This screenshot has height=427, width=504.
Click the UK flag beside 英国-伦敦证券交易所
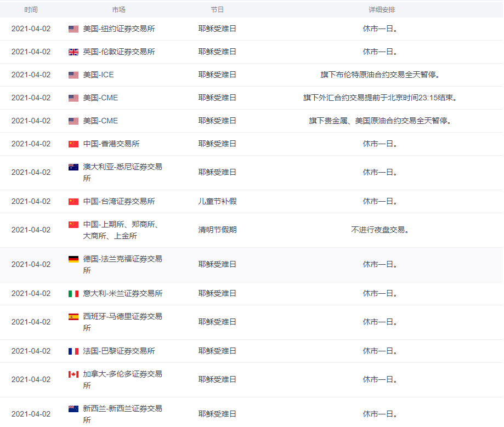point(73,52)
